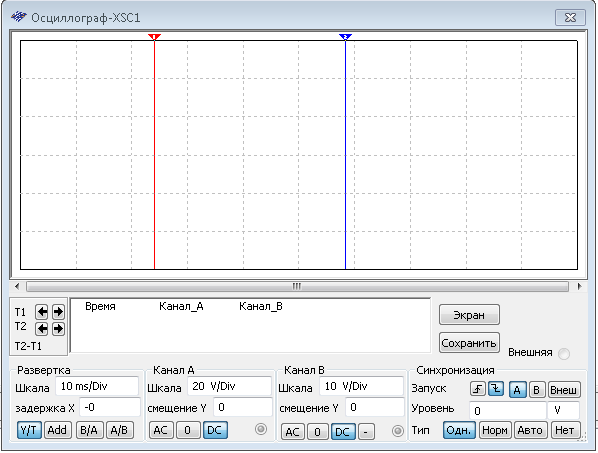
Task: Click the Развертка Шкала field 10 ms/Div
Action: (97, 386)
